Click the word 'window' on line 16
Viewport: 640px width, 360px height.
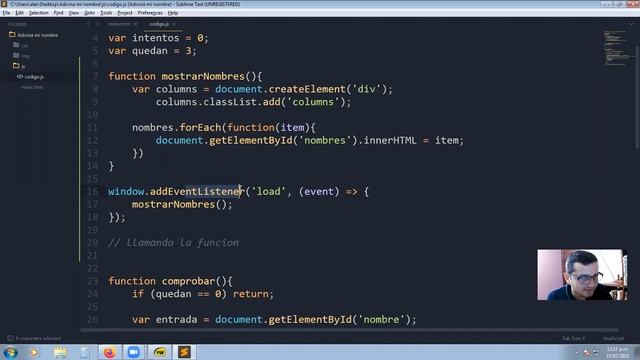pyautogui.click(x=126, y=191)
